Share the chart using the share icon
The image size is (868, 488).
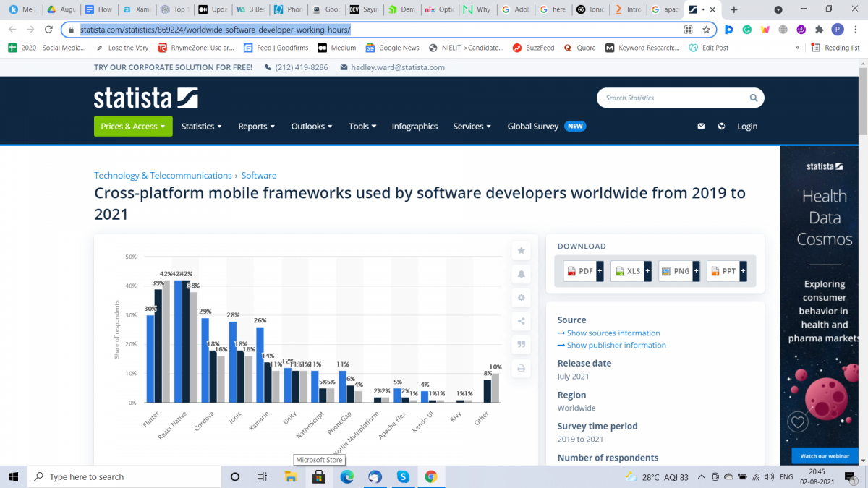coord(521,321)
